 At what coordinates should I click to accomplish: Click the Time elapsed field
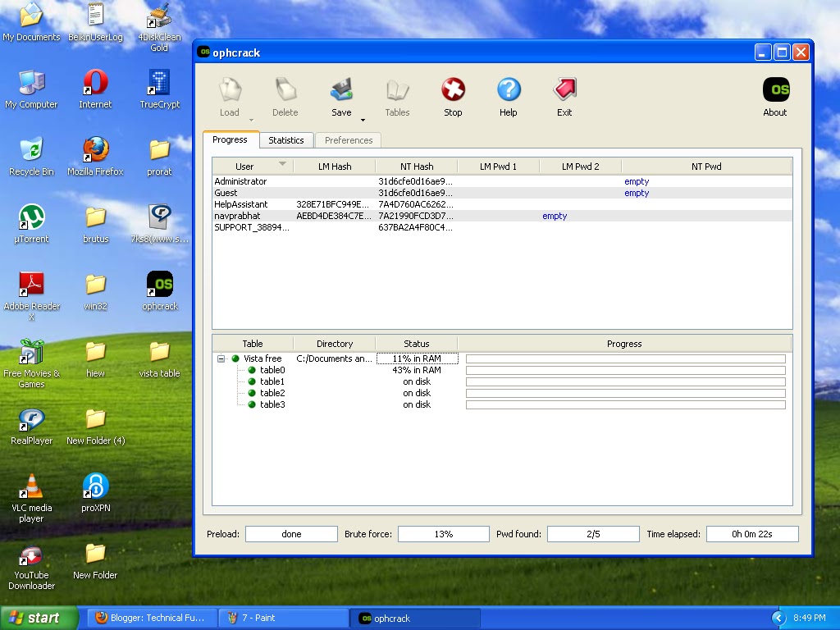tap(752, 534)
